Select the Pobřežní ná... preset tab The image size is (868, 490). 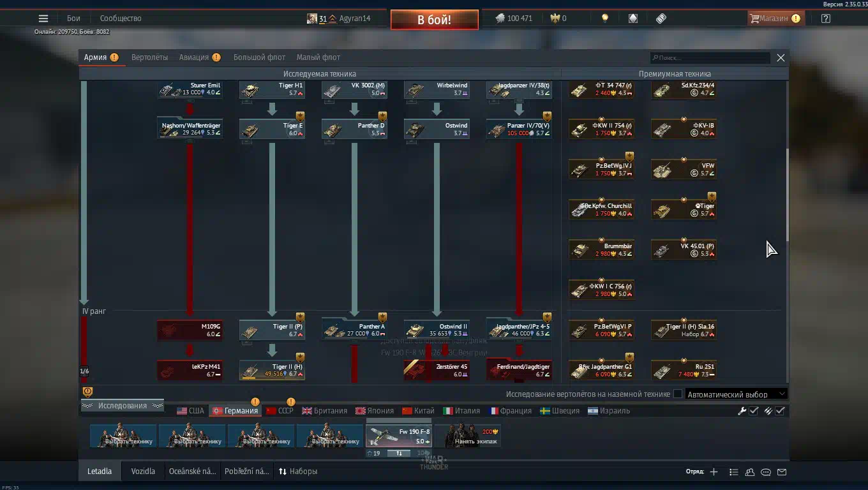click(247, 471)
